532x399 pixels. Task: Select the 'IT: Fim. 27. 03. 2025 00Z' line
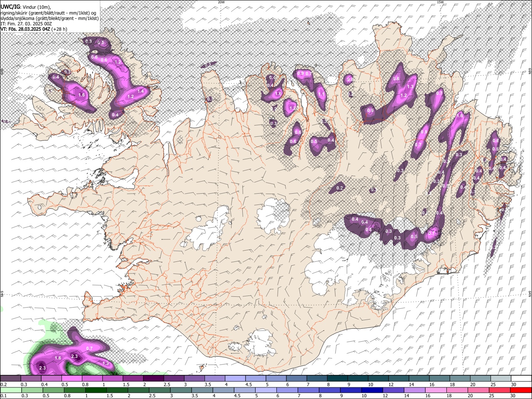26,24
